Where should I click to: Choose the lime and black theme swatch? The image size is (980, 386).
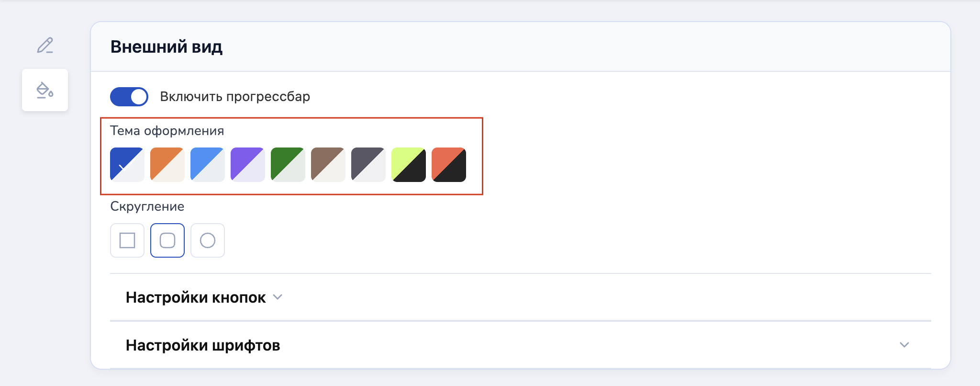(x=409, y=164)
